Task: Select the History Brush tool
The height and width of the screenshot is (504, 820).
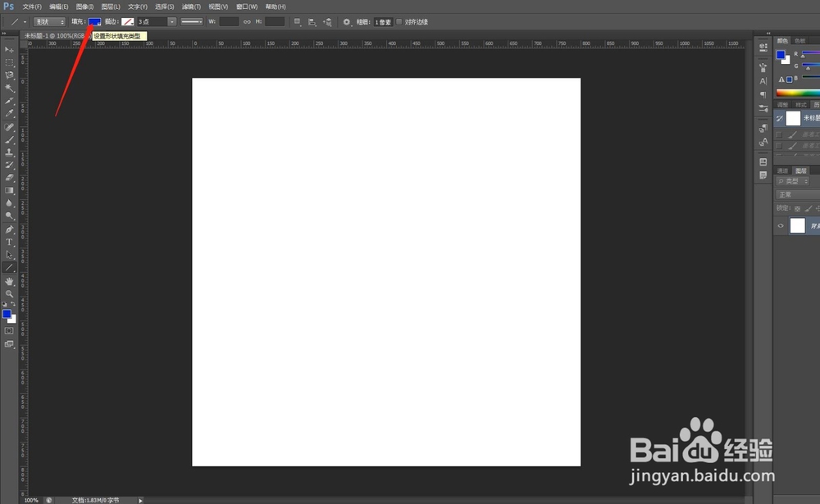Action: 9,165
